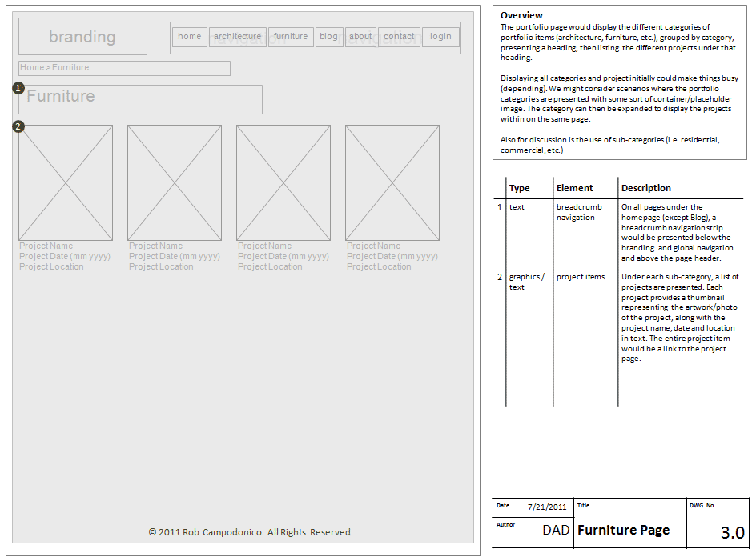
Task: Click the Overview heading
Action: point(521,15)
